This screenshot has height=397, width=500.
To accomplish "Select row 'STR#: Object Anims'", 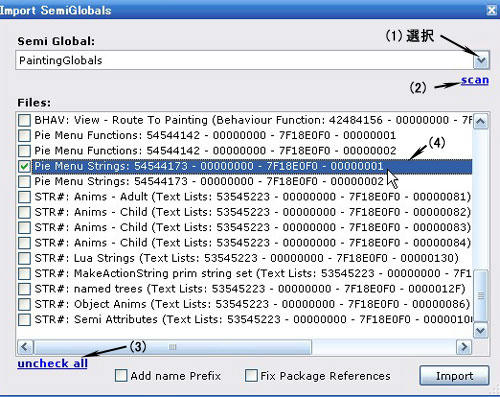I will [x=252, y=304].
